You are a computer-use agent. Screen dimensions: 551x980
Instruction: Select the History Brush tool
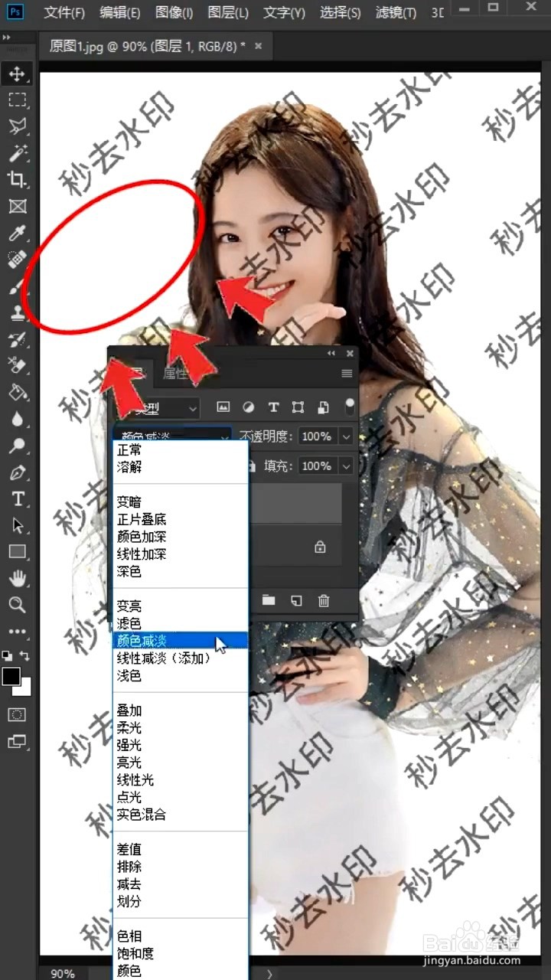click(17, 339)
